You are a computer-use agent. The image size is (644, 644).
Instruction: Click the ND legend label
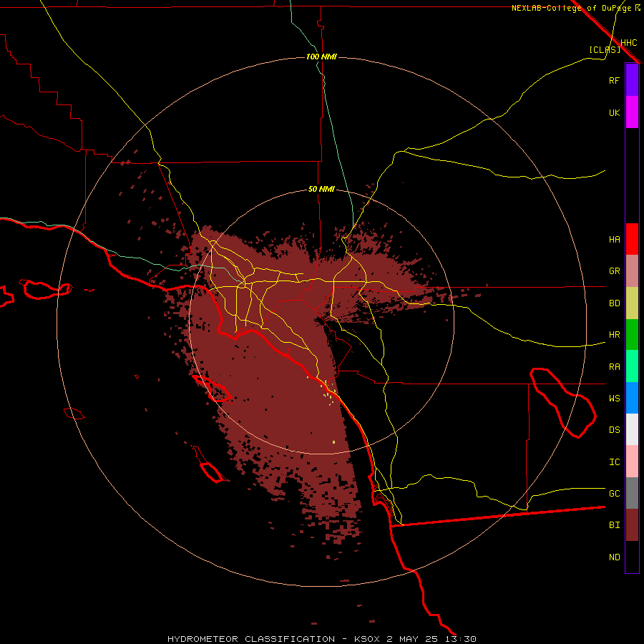614,557
